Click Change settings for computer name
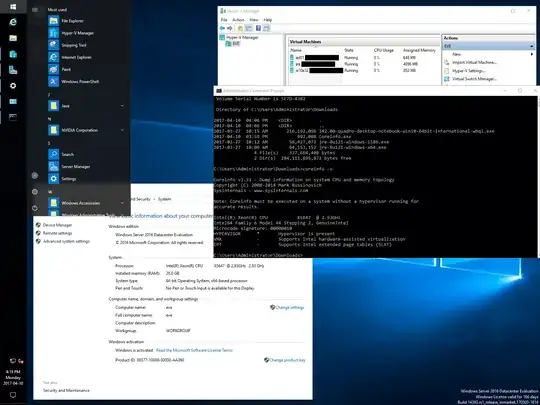This screenshot has height=405, width=540. coord(290,307)
